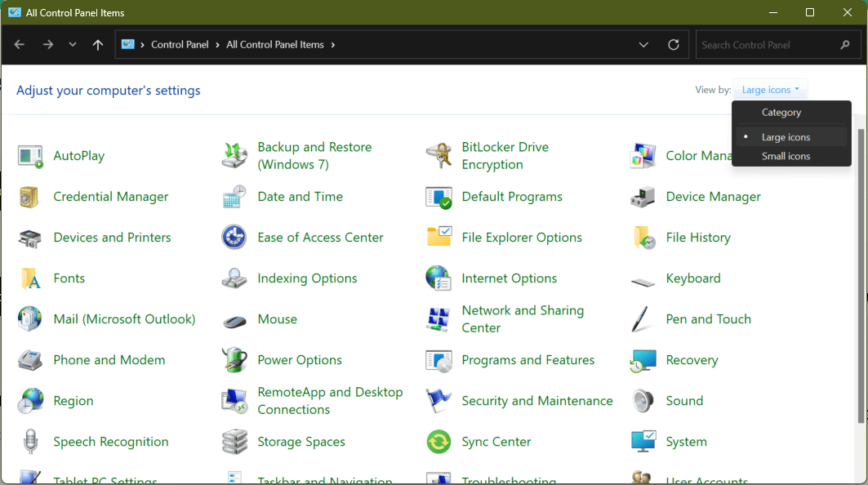Select the Large icons radio option
This screenshot has height=485, width=868.
(786, 137)
